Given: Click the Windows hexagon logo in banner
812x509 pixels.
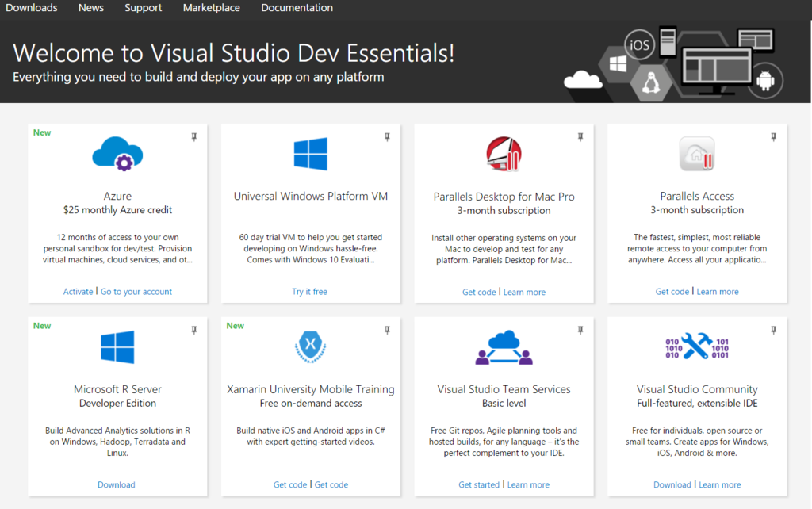Looking at the screenshot, I should coord(618,63).
